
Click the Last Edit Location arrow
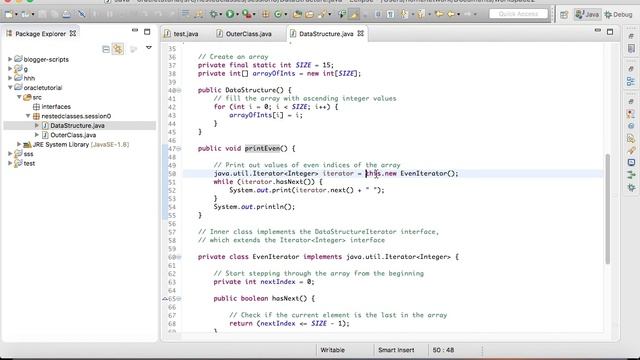tap(439, 14)
